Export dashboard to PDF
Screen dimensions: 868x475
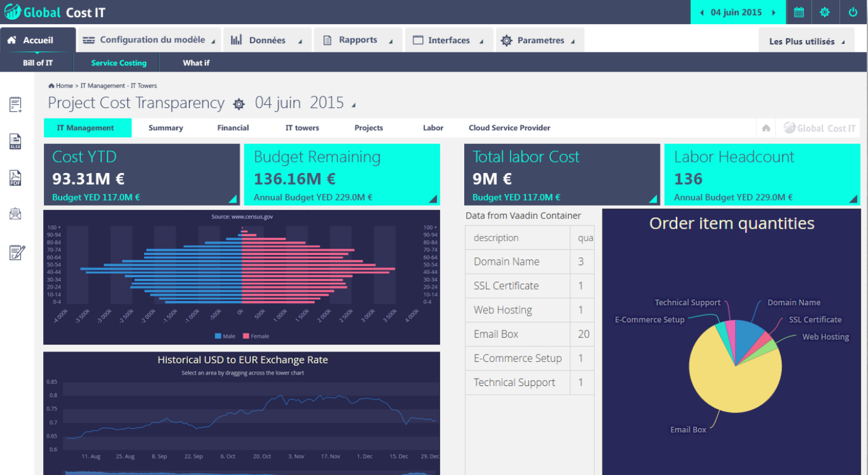15,178
